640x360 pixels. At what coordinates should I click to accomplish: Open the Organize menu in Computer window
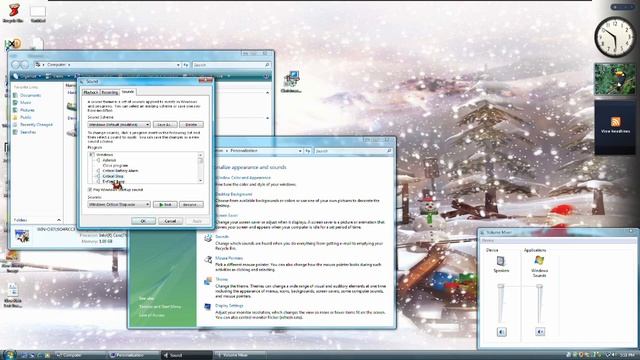tap(27, 76)
